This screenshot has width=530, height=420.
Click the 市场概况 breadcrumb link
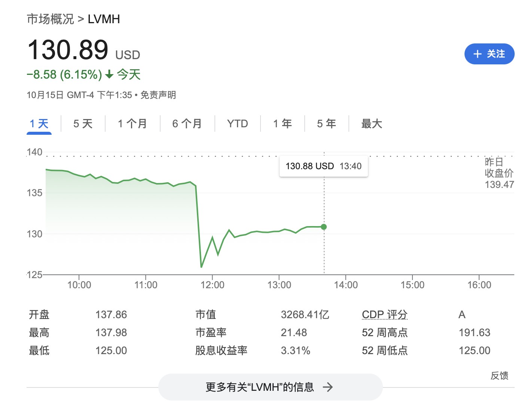pos(51,19)
